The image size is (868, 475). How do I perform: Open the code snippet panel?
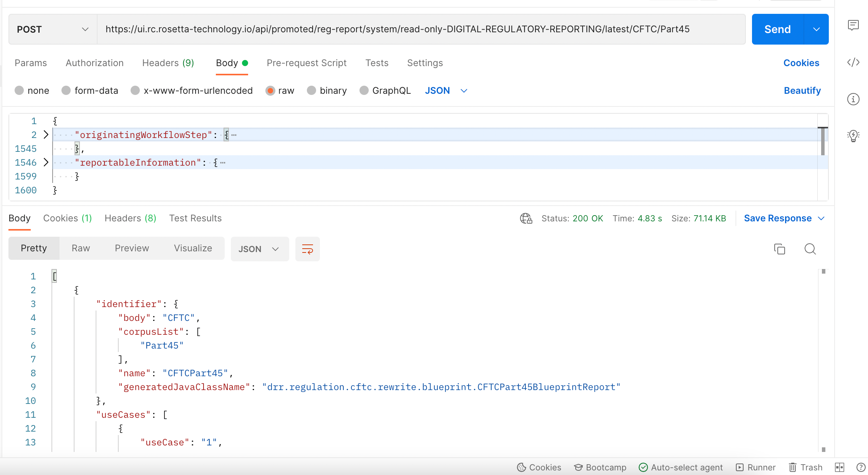[853, 62]
